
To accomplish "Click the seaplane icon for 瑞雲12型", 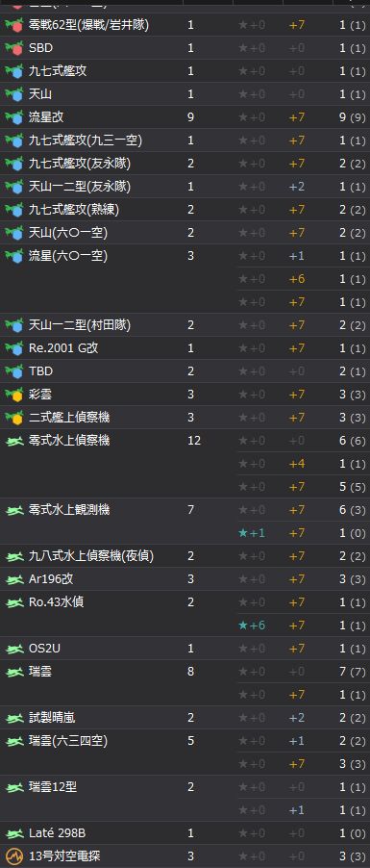I will pos(13,787).
